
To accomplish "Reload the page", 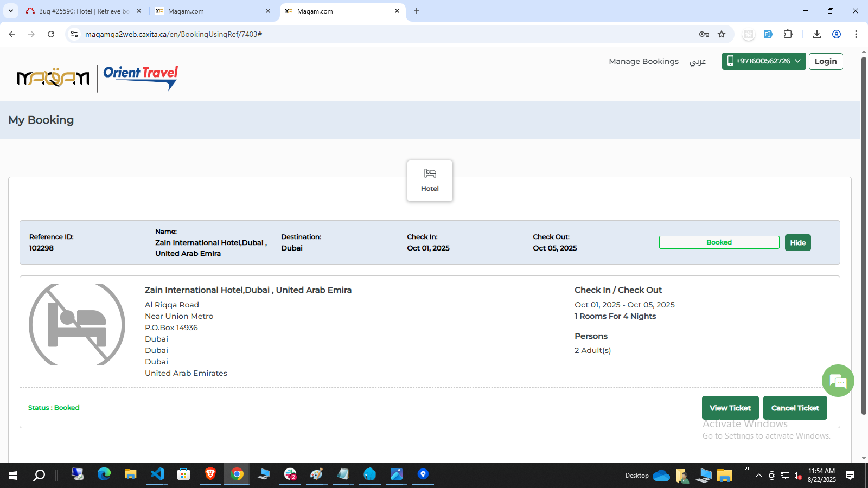I will (x=51, y=34).
